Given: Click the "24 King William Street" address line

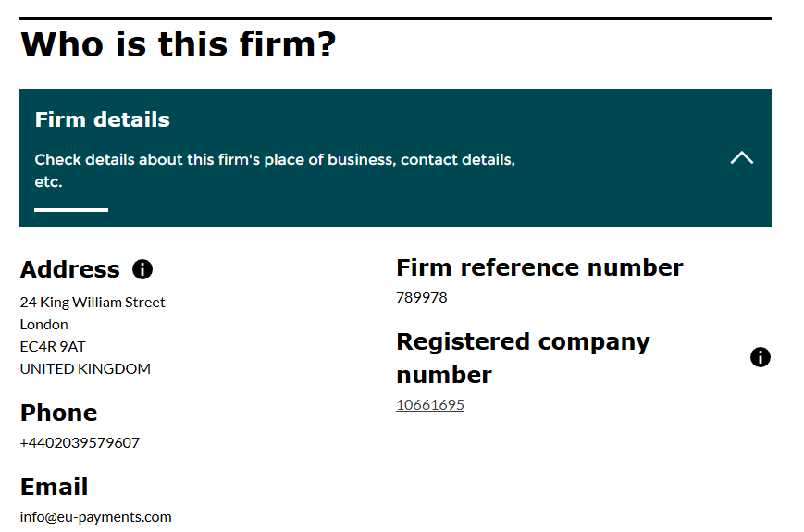Looking at the screenshot, I should tap(93, 302).
